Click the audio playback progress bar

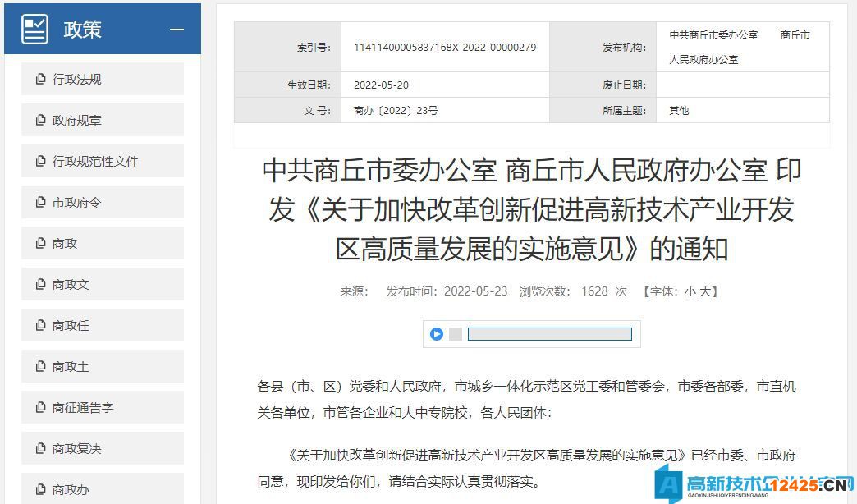[x=548, y=334]
